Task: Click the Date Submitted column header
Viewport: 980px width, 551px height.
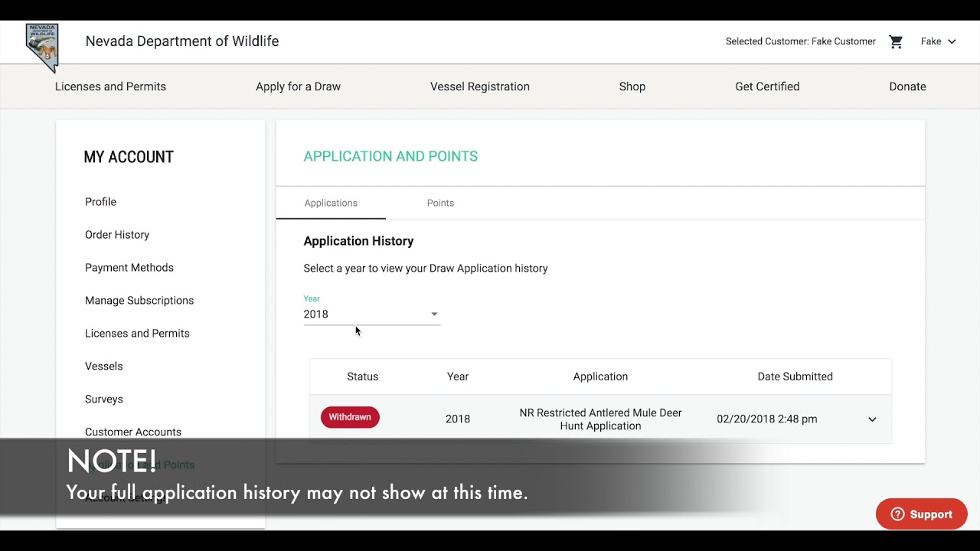Action: [x=795, y=377]
